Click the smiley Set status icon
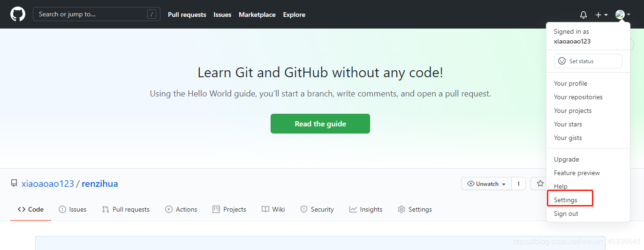The image size is (644, 250). tap(562, 61)
